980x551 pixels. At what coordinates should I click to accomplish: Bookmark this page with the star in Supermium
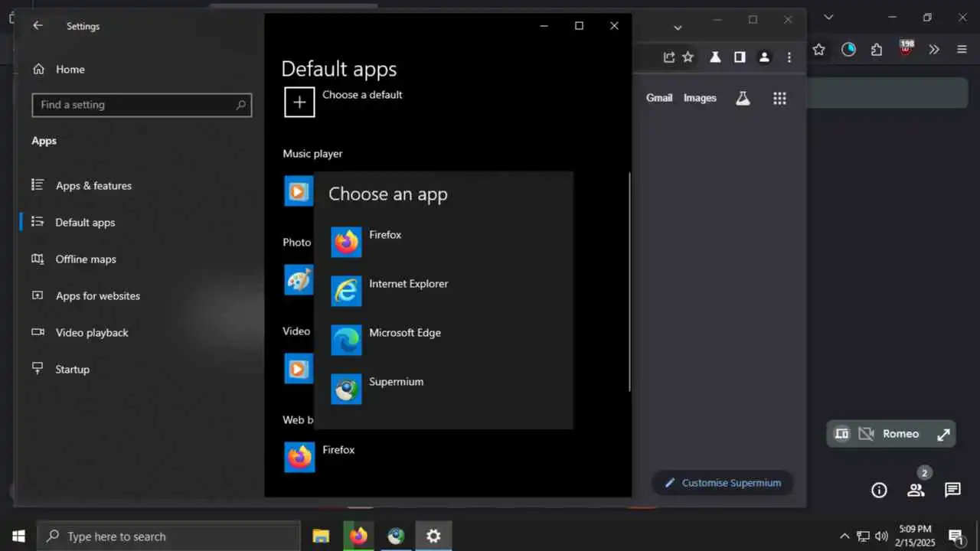(x=688, y=57)
